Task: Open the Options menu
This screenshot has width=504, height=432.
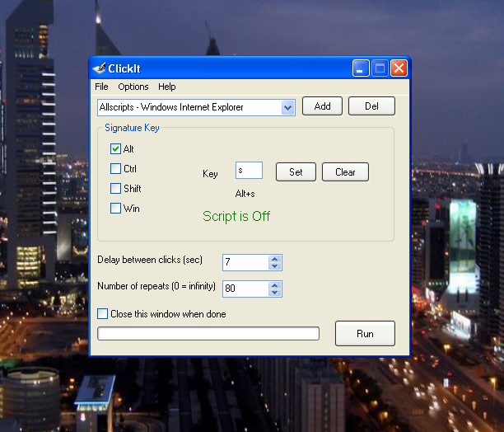Action: pyautogui.click(x=133, y=87)
